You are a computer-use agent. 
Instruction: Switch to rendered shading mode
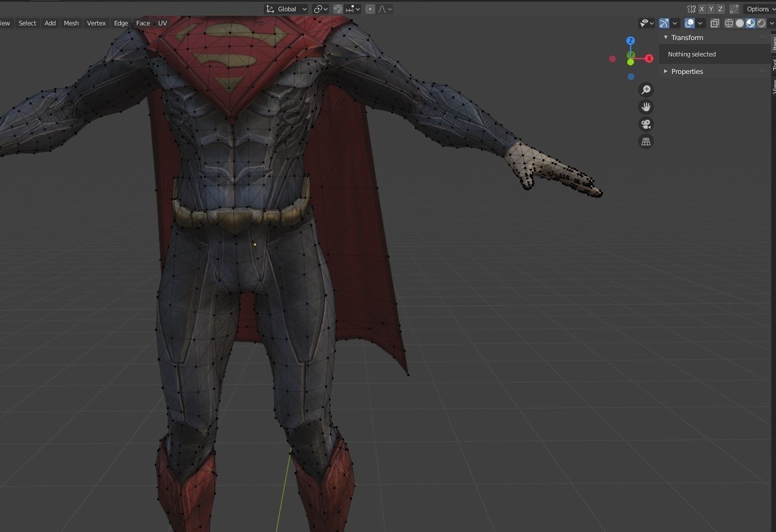(x=761, y=23)
